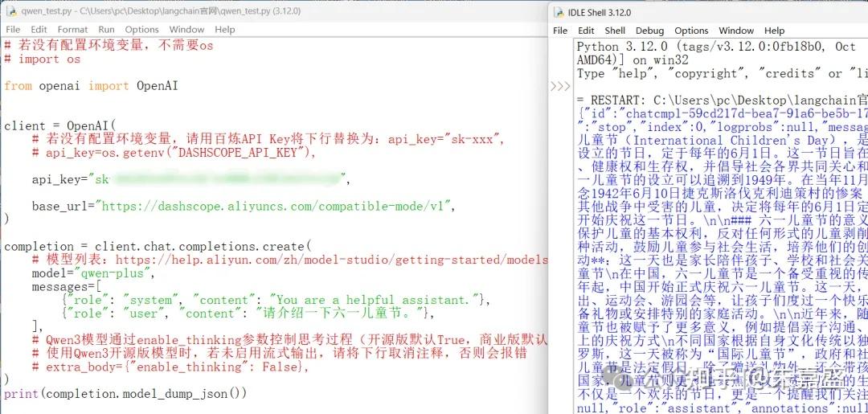Image resolution: width=868 pixels, height=414 pixels.
Task: Open Help menu in IDLE Shell
Action: tap(774, 31)
